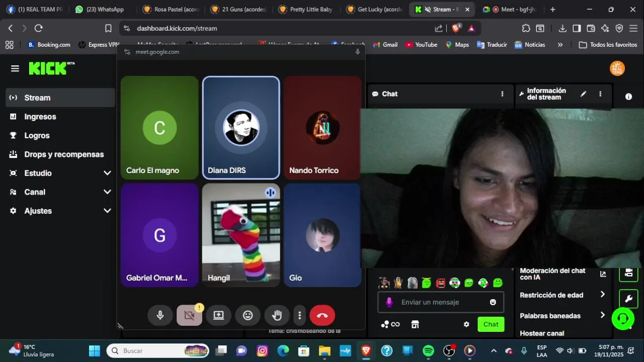Select Diana DIRS participant tile
This screenshot has width=644, height=362.
(x=241, y=128)
